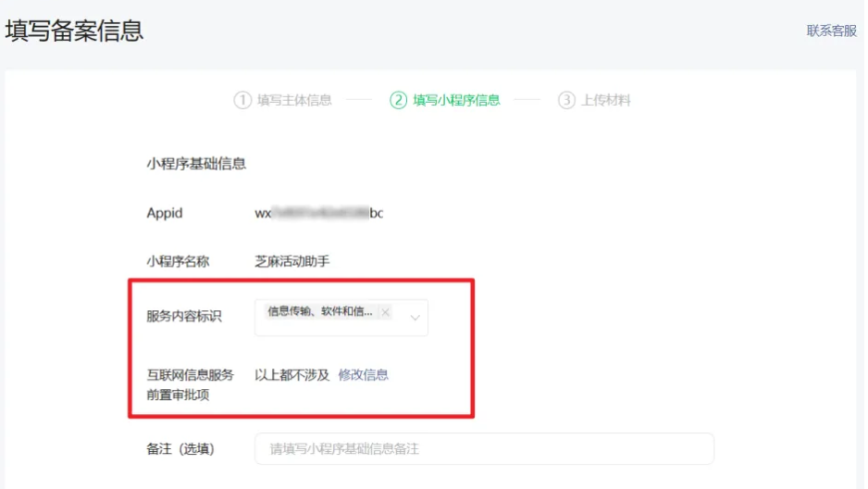868x489 pixels.
Task: Click the 以上都不涉及 text
Action: click(x=292, y=375)
